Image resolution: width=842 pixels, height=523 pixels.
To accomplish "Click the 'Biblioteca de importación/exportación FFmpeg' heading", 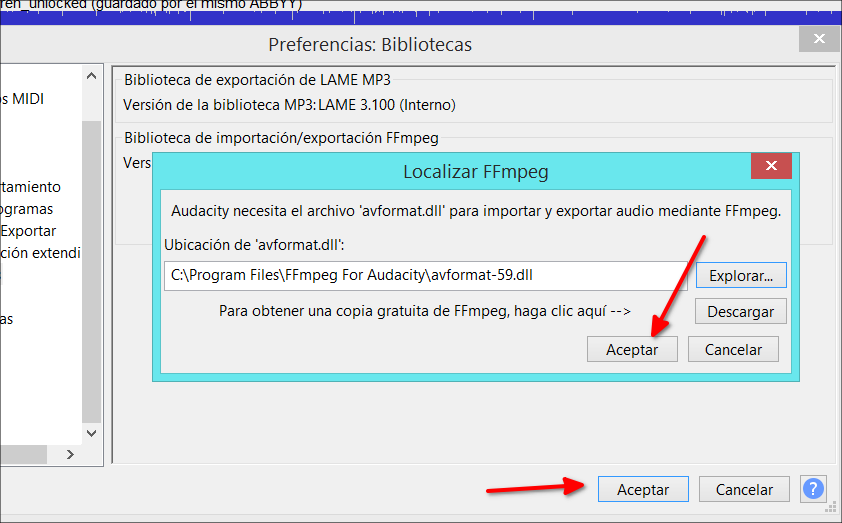I will pos(281,138).
